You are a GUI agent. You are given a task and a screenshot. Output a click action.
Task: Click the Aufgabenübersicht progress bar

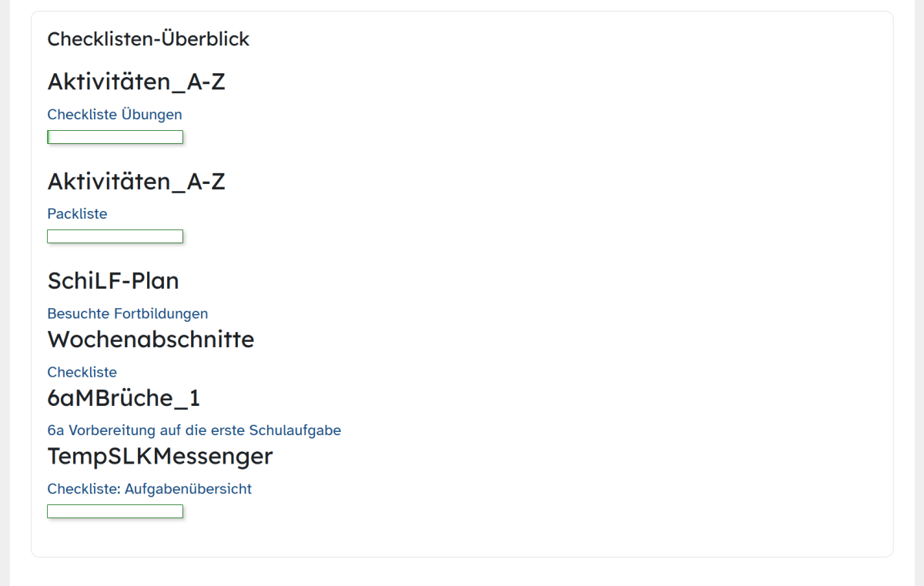(x=115, y=511)
